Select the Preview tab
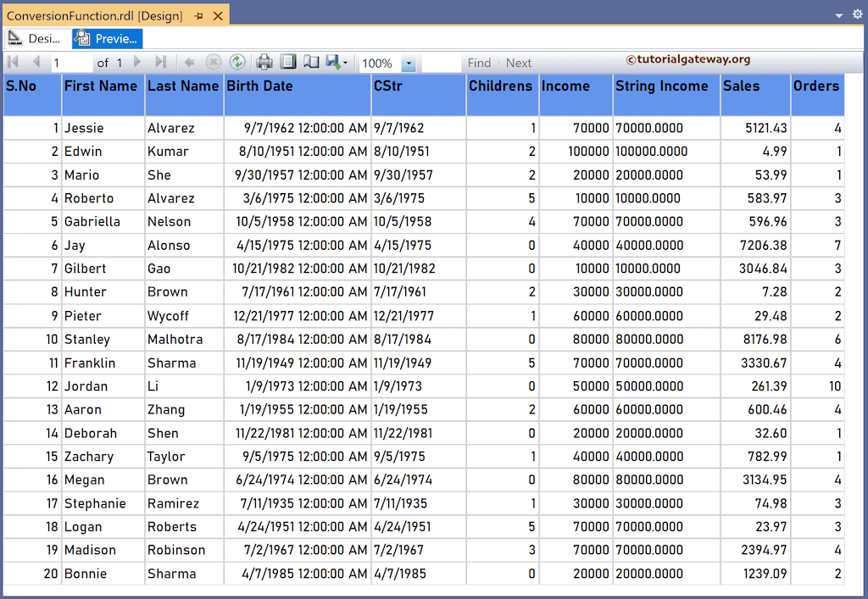The image size is (868, 599). (x=106, y=38)
